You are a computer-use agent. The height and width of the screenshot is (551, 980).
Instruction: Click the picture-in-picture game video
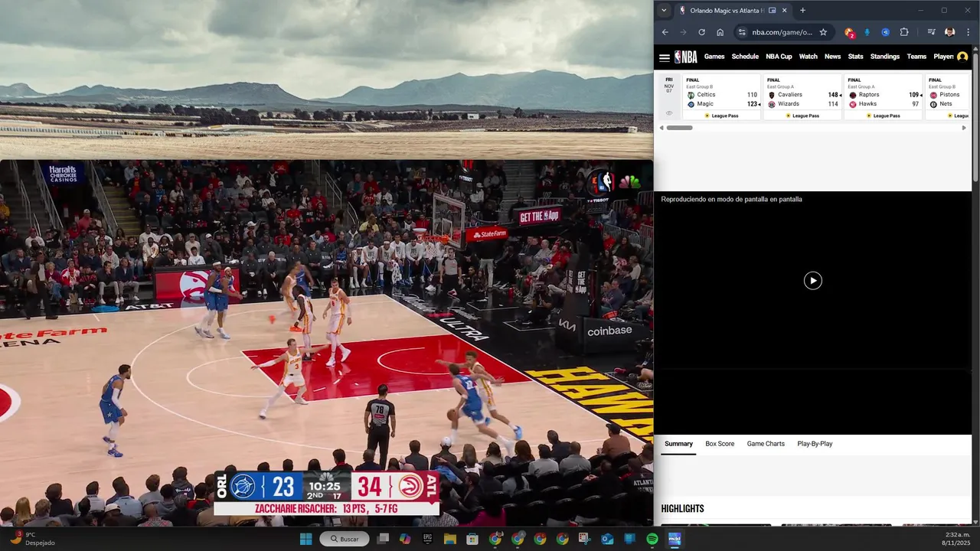(x=326, y=343)
